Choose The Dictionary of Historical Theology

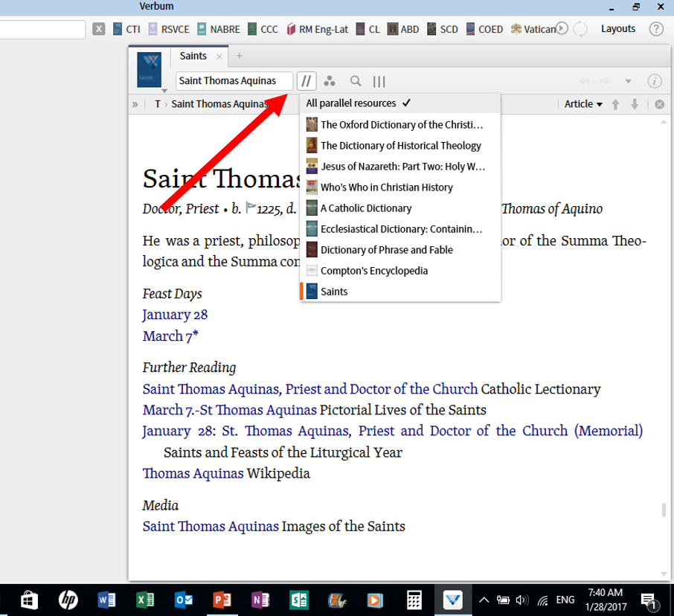coord(400,146)
